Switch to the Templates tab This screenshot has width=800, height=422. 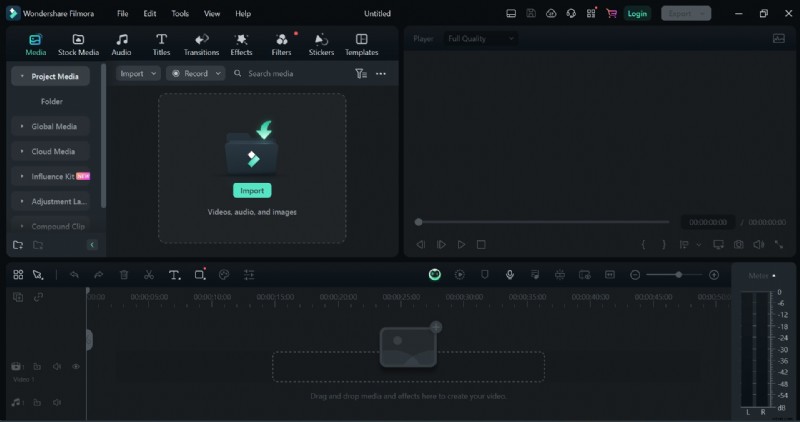(362, 44)
